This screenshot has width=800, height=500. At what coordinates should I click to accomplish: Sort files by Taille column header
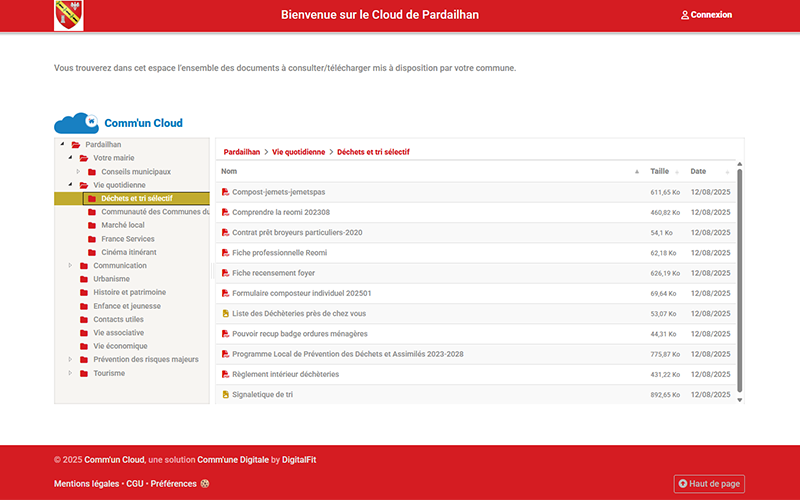pos(659,171)
